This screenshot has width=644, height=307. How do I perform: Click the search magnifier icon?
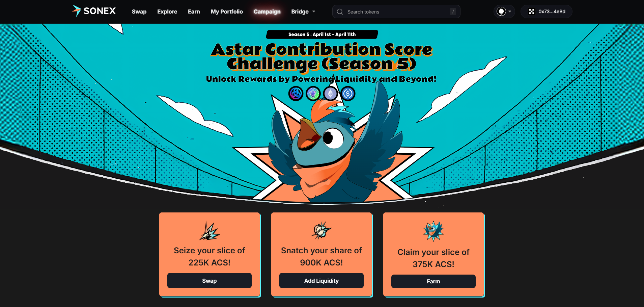[340, 12]
